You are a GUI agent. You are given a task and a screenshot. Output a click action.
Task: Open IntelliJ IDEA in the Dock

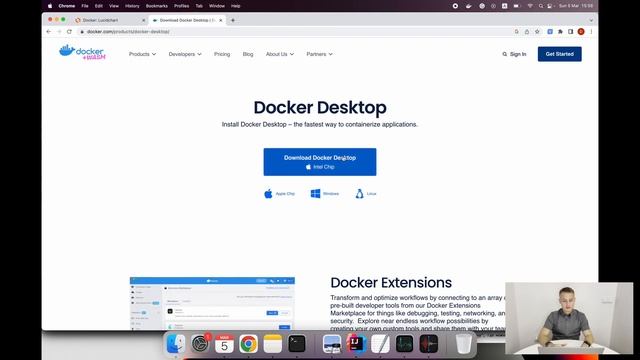tap(356, 344)
